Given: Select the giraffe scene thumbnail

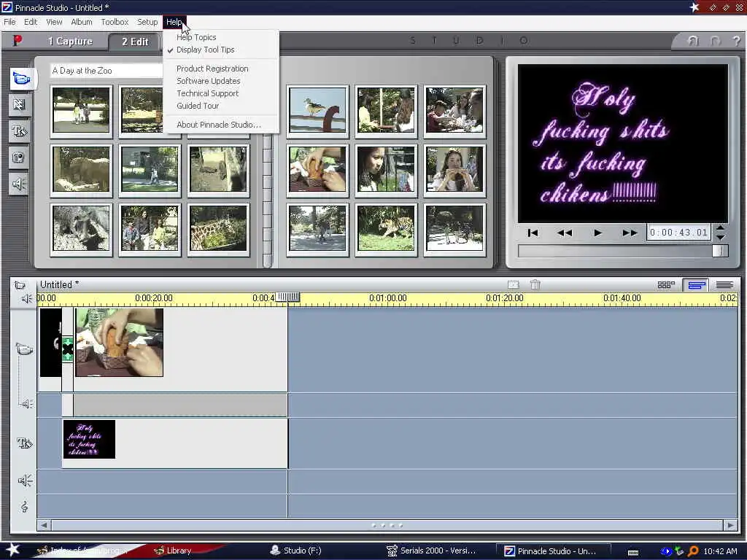Looking at the screenshot, I should 219,228.
